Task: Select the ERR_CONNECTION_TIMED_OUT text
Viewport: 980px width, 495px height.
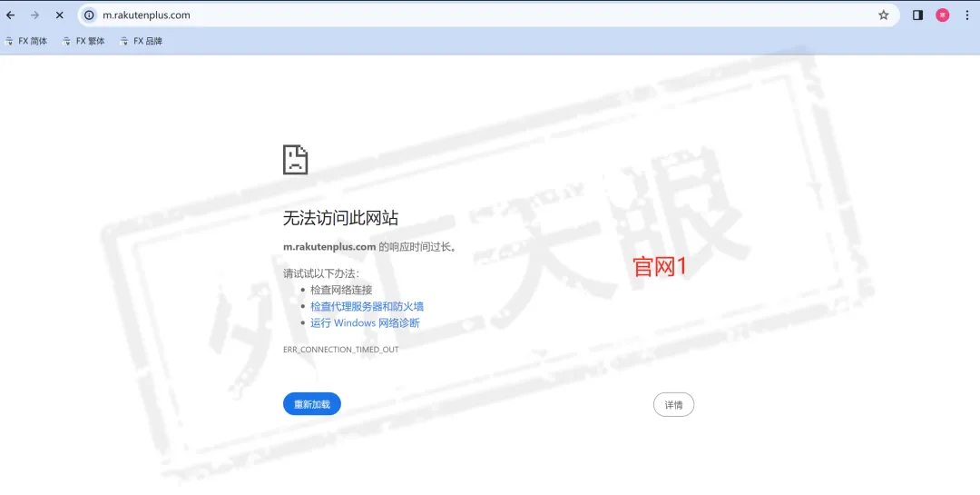Action: click(340, 349)
